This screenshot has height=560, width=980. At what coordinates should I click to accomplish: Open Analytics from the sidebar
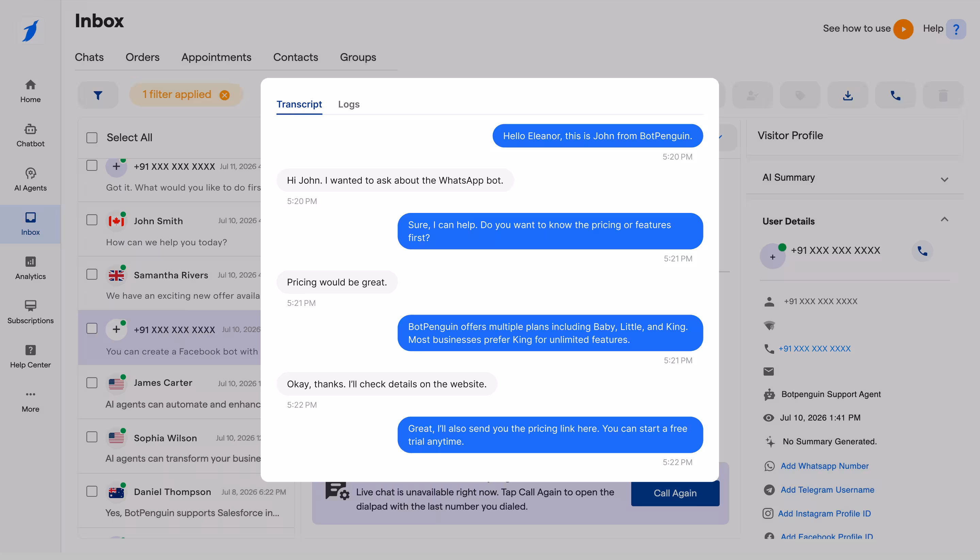point(30,268)
